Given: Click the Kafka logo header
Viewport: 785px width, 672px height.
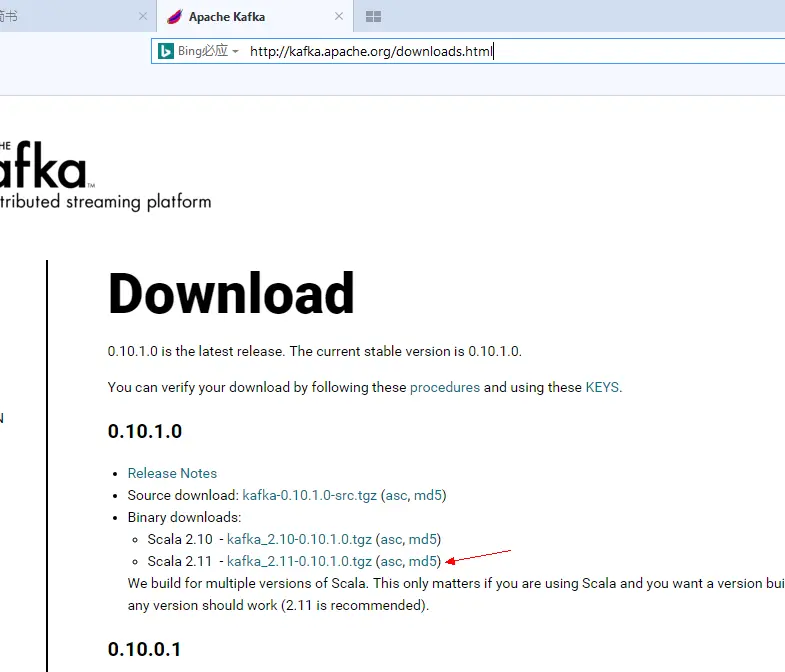Looking at the screenshot, I should [x=48, y=164].
